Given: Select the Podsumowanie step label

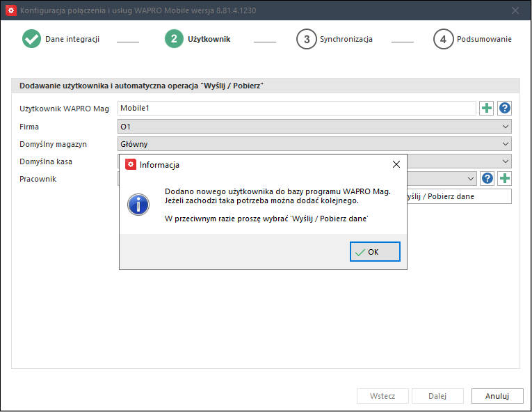Looking at the screenshot, I should [x=484, y=39].
